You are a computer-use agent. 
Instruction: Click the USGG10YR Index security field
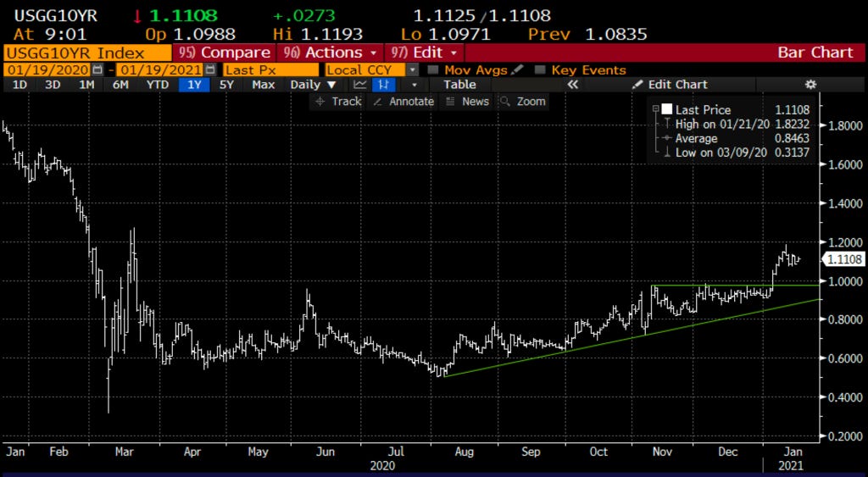click(87, 53)
